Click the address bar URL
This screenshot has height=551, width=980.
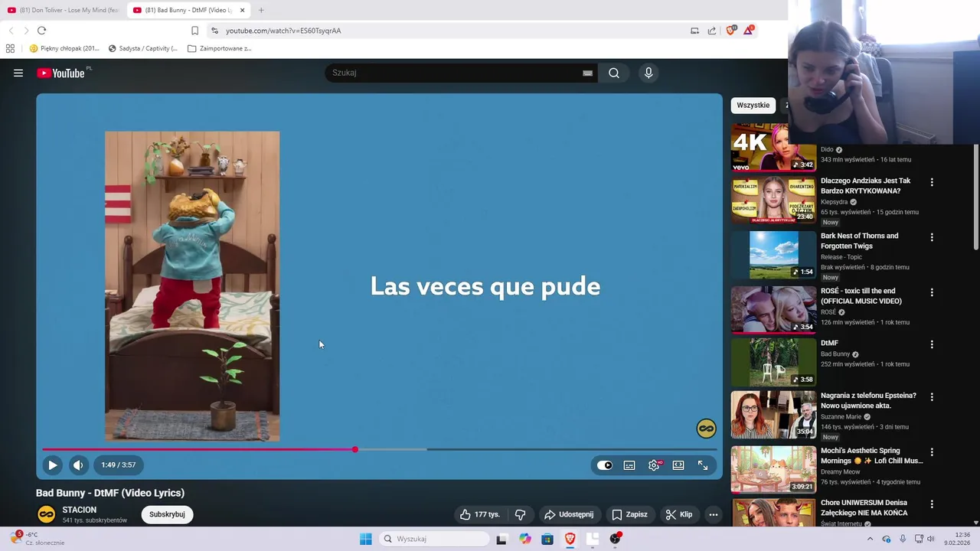pos(283,31)
